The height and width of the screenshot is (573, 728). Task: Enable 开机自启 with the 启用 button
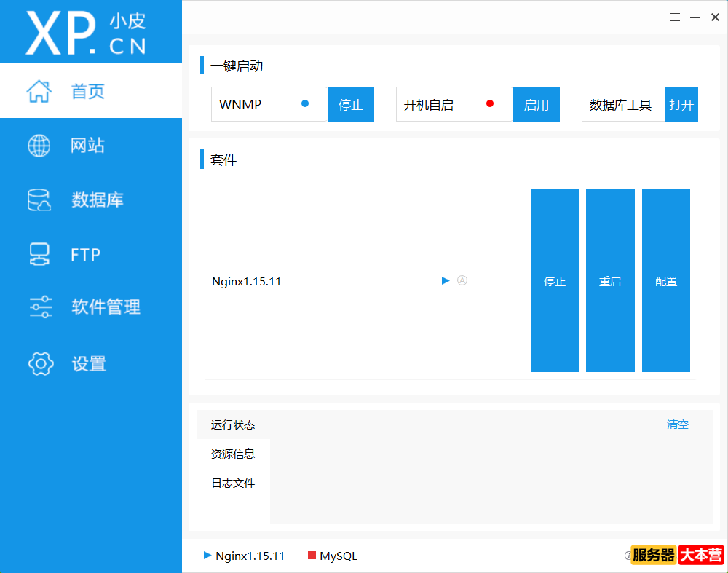click(x=537, y=104)
